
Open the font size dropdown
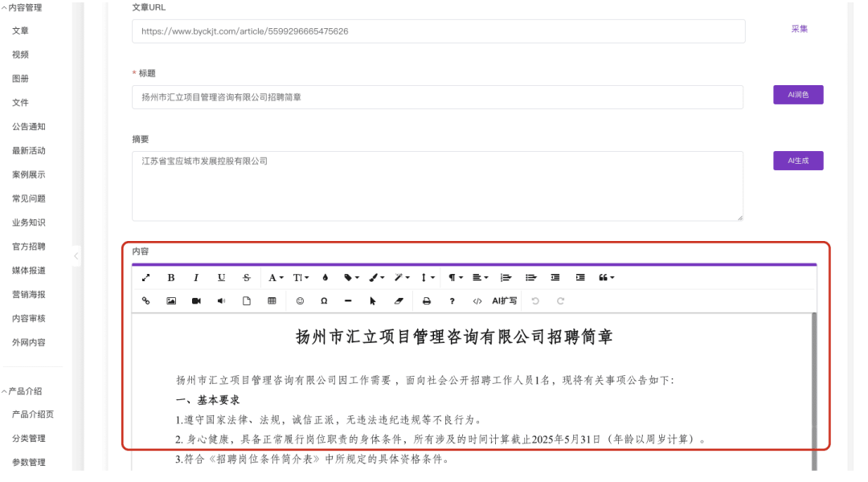tap(301, 278)
